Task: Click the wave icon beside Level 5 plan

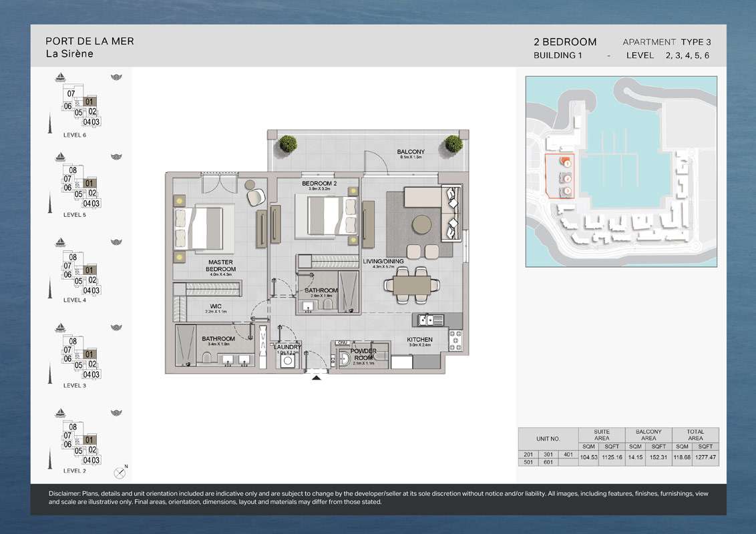Action: click(116, 156)
